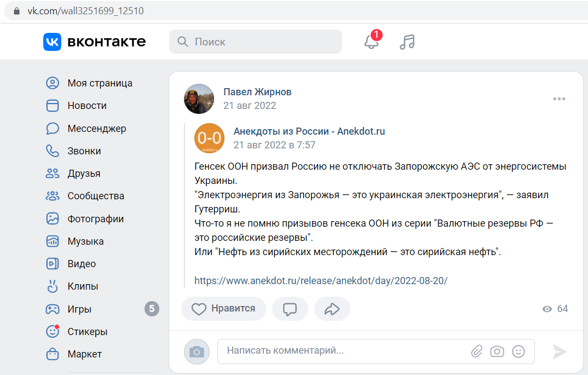Click the Маркет shopping bag icon
Image resolution: width=588 pixels, height=375 pixels.
click(x=53, y=354)
